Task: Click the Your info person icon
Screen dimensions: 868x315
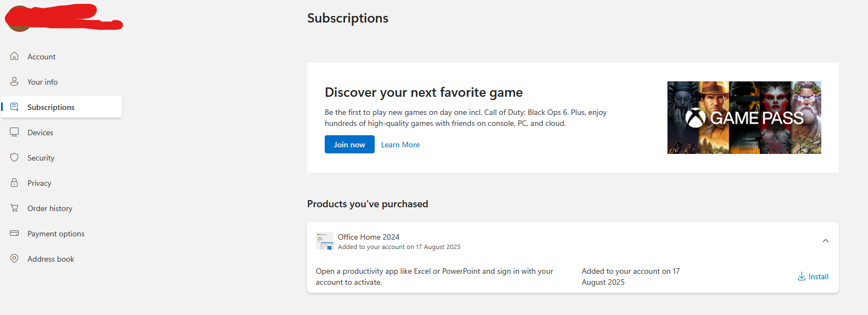Action: pos(14,81)
